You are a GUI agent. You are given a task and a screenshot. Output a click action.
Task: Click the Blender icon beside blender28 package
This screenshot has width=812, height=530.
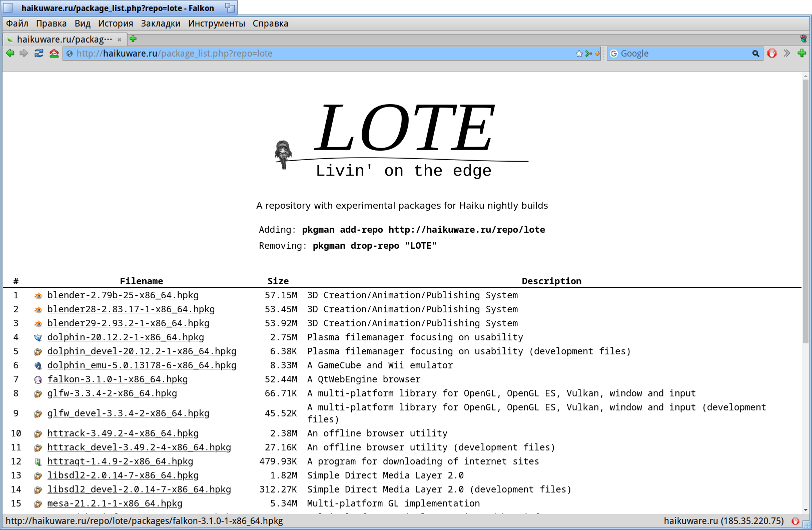pos(38,310)
